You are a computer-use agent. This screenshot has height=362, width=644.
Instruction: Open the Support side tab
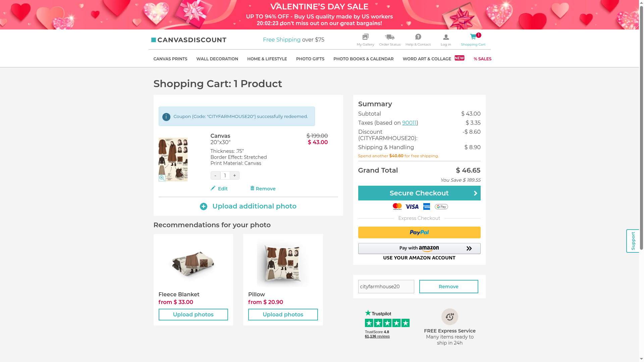(633, 241)
